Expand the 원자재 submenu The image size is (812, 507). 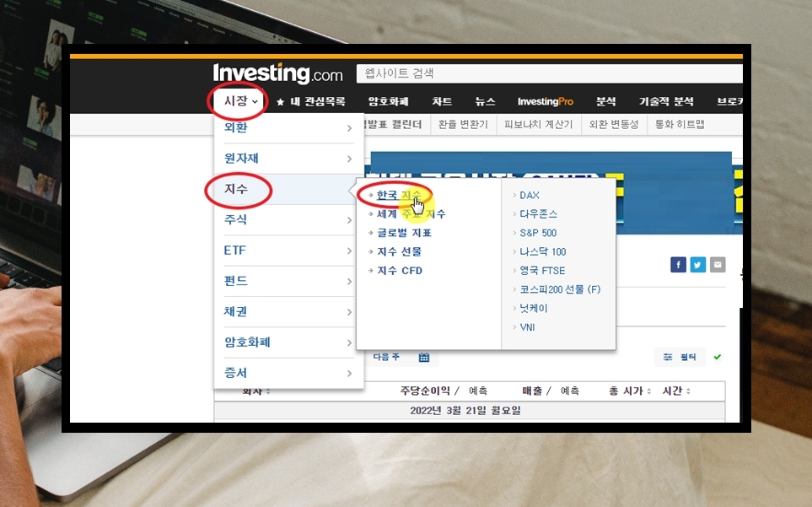click(288, 159)
